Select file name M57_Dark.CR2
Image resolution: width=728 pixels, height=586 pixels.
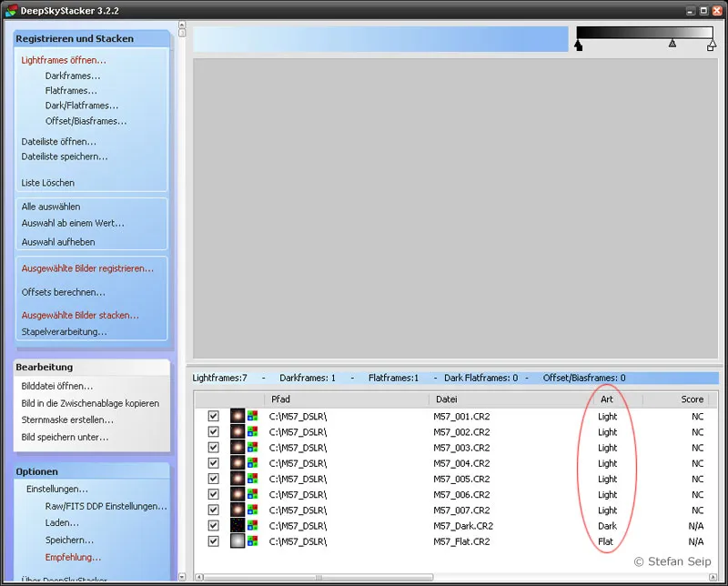click(x=463, y=526)
